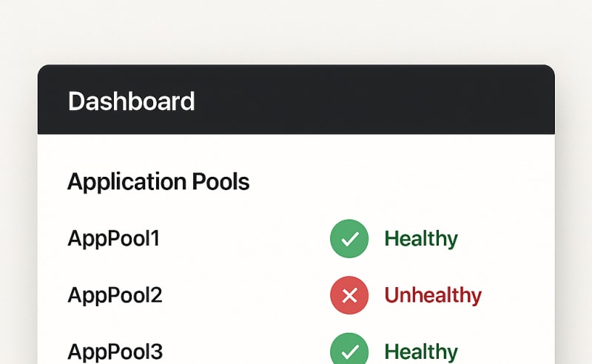Click the gray page background above the dashboard card

pyautogui.click(x=296, y=30)
